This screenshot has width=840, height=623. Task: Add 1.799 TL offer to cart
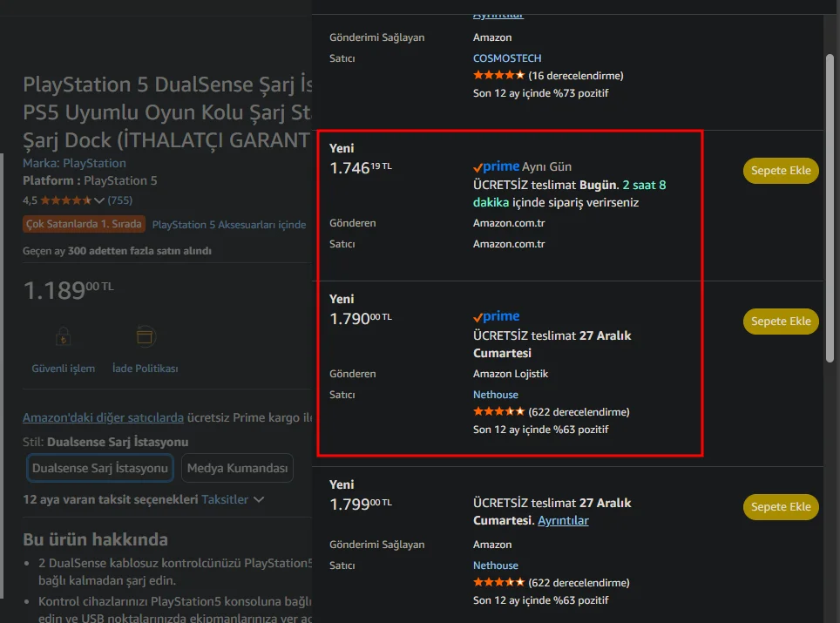click(781, 507)
